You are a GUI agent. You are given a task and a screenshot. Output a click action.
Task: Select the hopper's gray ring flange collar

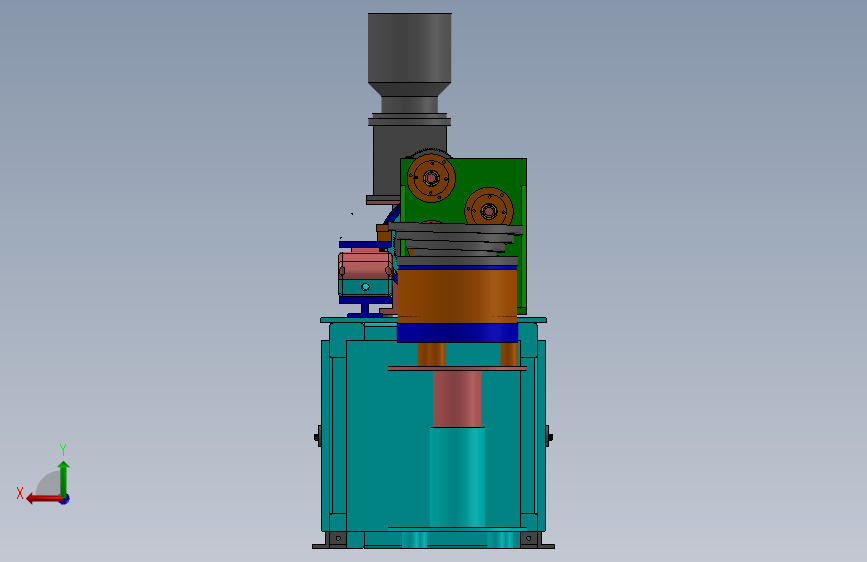click(x=409, y=119)
